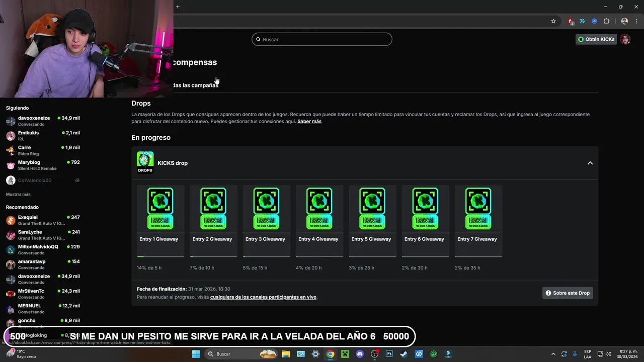Open Photoshop from taskbar

pyautogui.click(x=389, y=354)
